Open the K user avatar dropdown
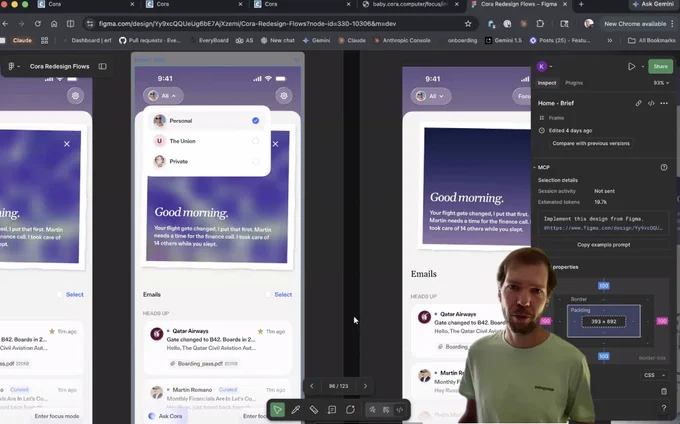Viewport: 680px width, 424px height. pos(544,66)
